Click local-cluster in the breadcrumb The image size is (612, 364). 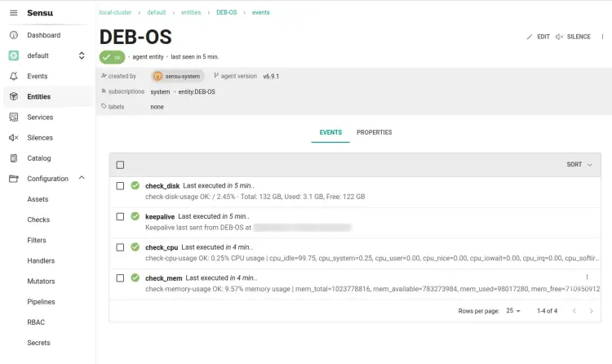[x=116, y=12]
